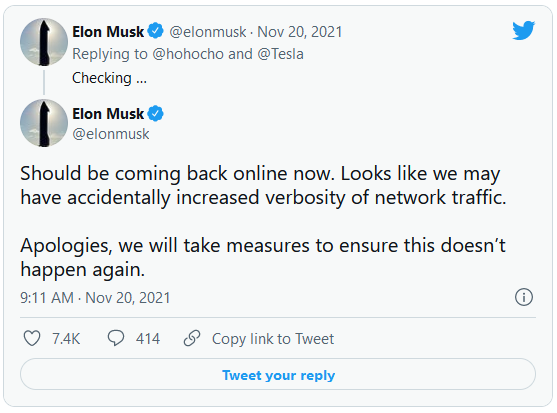Viewport: 557px width, 413px height.
Task: Like the tweet with heart icon
Action: (32, 338)
